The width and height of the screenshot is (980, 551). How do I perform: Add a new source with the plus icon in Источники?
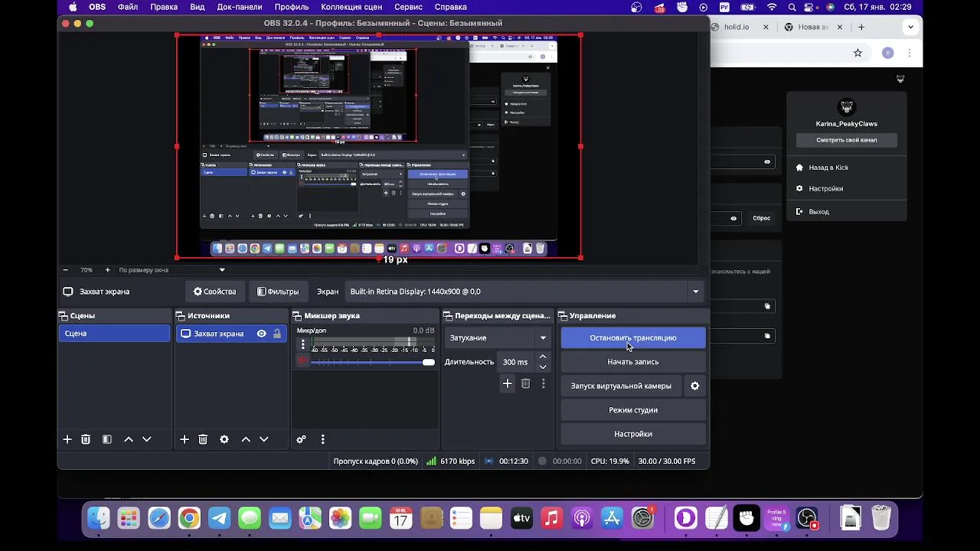[x=185, y=439]
